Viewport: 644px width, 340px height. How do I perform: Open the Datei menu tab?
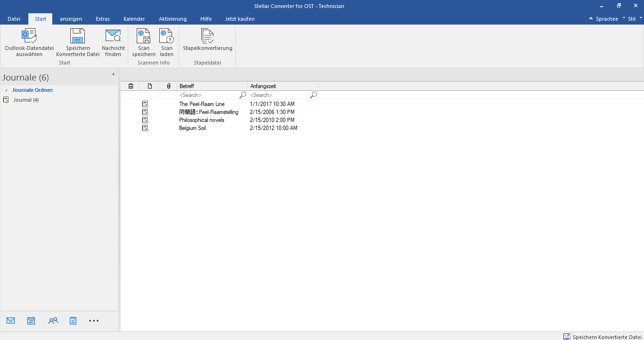point(14,19)
